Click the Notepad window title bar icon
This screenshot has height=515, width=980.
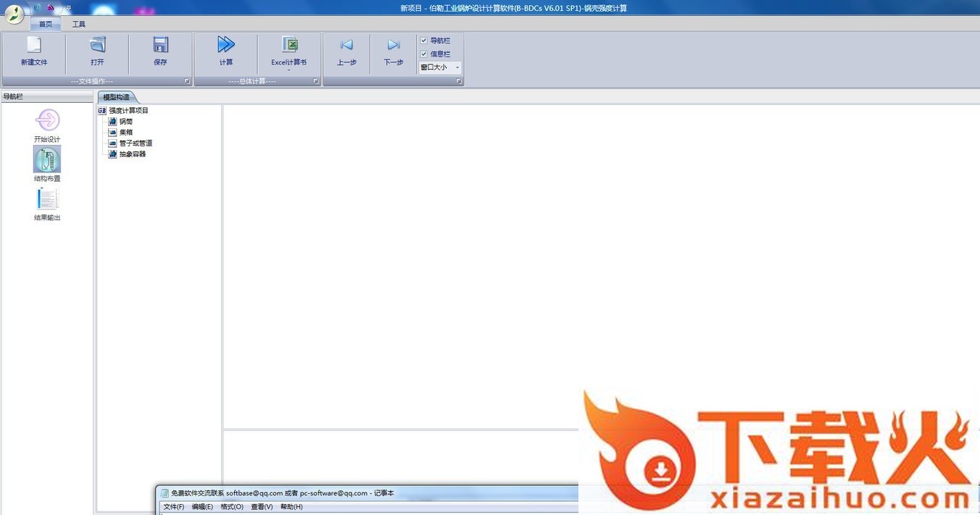tap(165, 493)
